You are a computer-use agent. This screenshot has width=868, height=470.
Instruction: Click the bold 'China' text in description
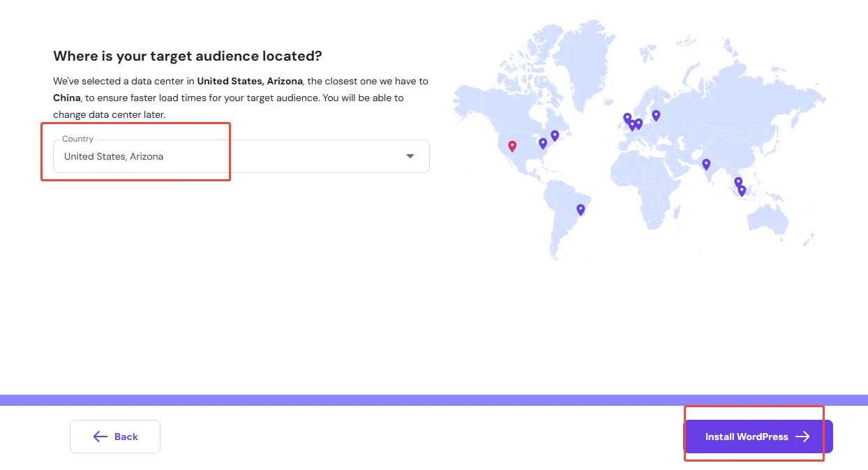[x=67, y=98]
